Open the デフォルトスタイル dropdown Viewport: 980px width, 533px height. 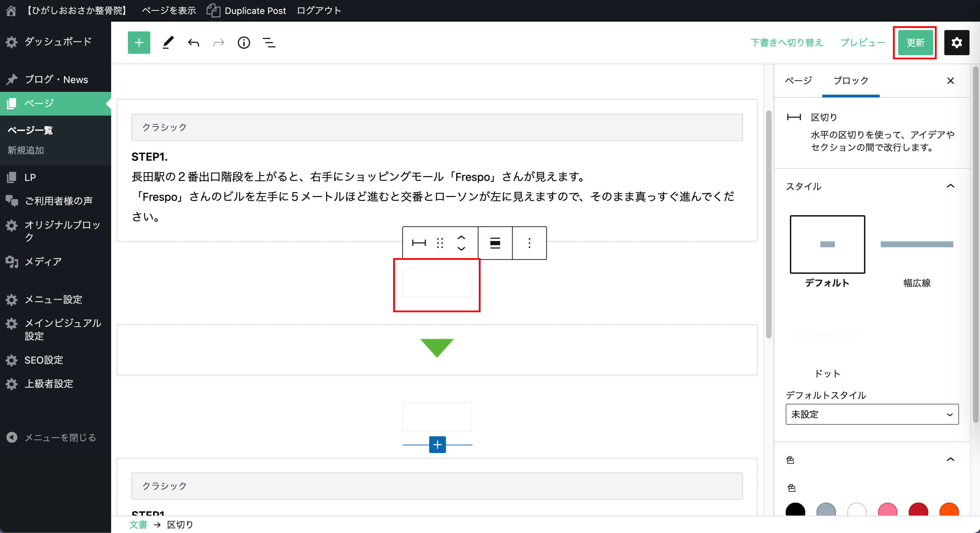872,414
